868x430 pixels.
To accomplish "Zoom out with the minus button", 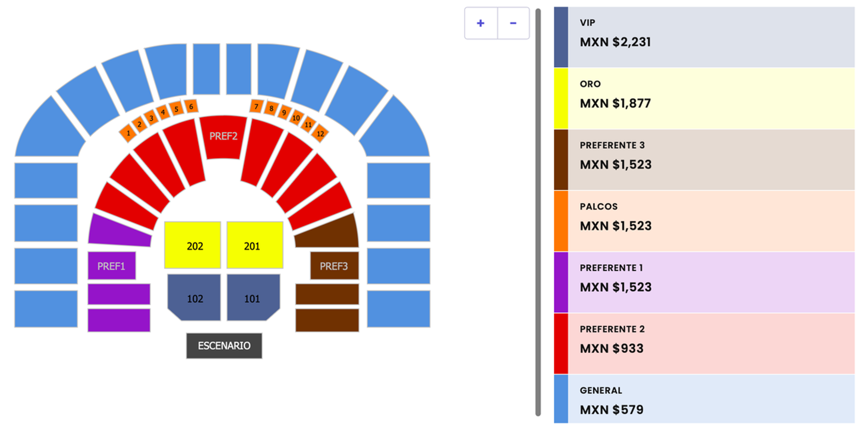I will point(513,23).
